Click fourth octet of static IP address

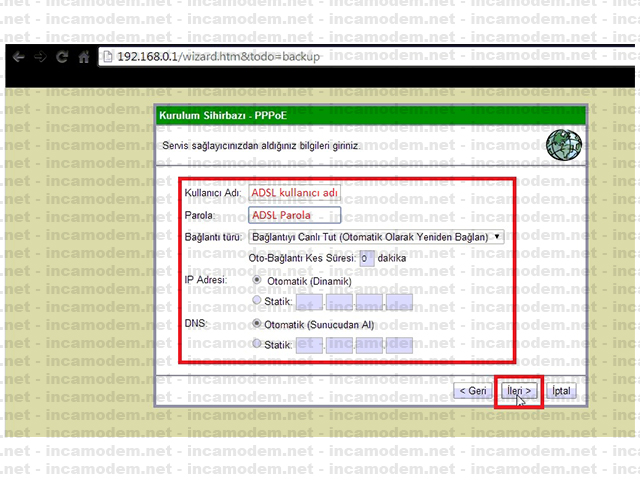(399, 302)
